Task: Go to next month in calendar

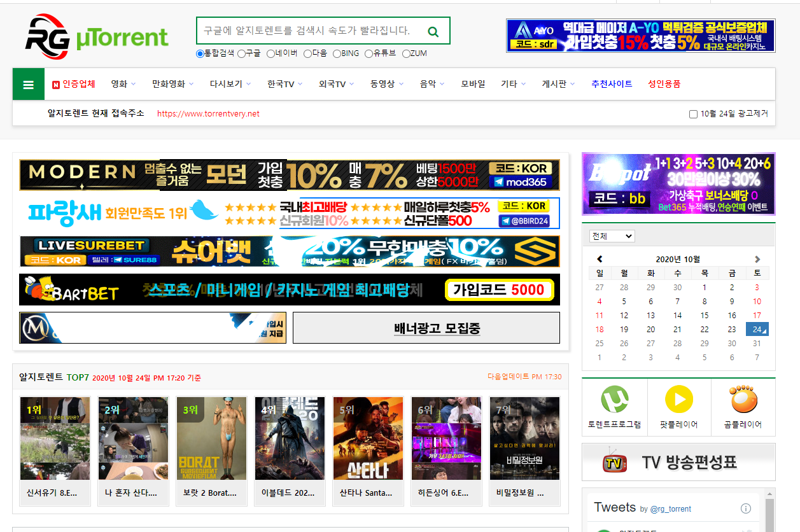Action: 757,259
